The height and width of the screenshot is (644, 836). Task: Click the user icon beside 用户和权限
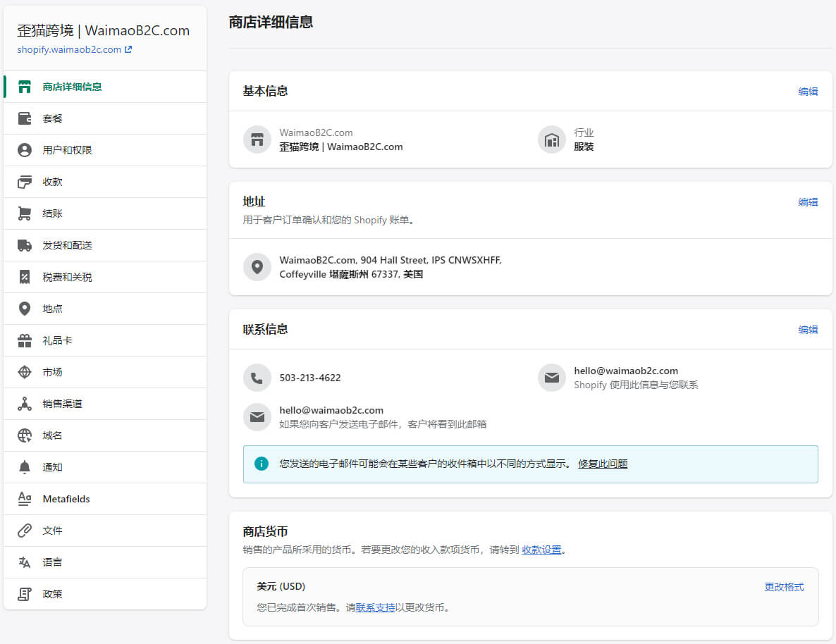(x=25, y=150)
